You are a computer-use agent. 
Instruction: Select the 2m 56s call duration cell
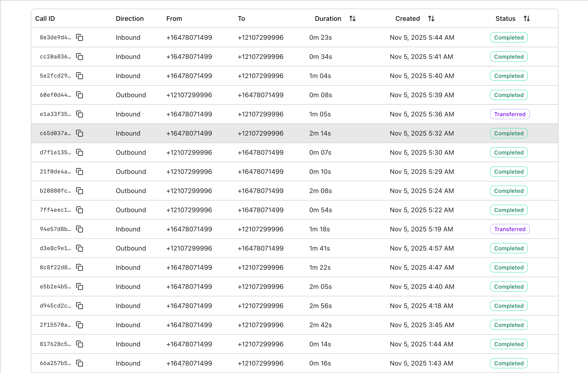(320, 306)
